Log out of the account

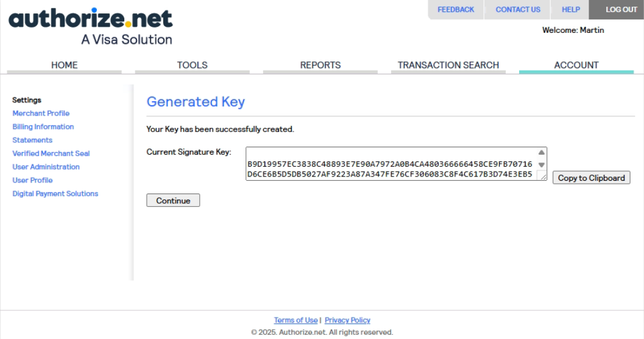(x=616, y=10)
